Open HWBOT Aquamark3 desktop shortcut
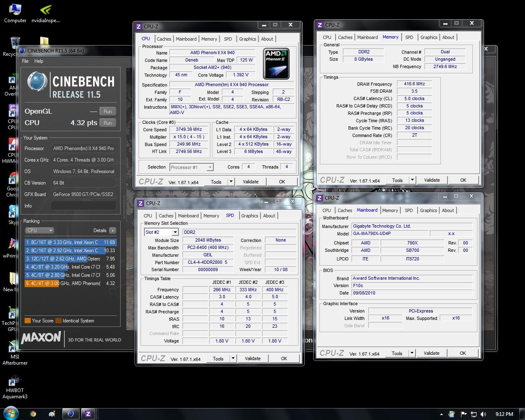The image size is (525, 420). pos(15,387)
